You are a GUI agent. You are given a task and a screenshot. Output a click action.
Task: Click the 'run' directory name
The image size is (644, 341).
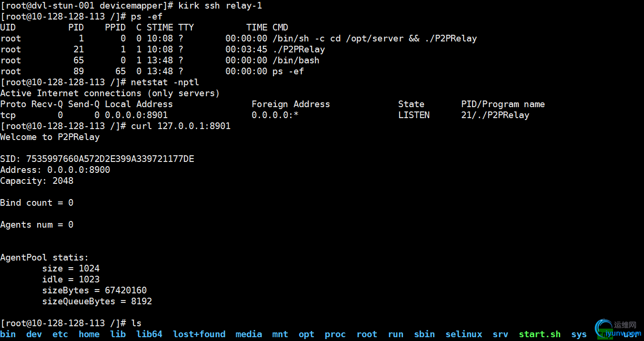tap(396, 334)
